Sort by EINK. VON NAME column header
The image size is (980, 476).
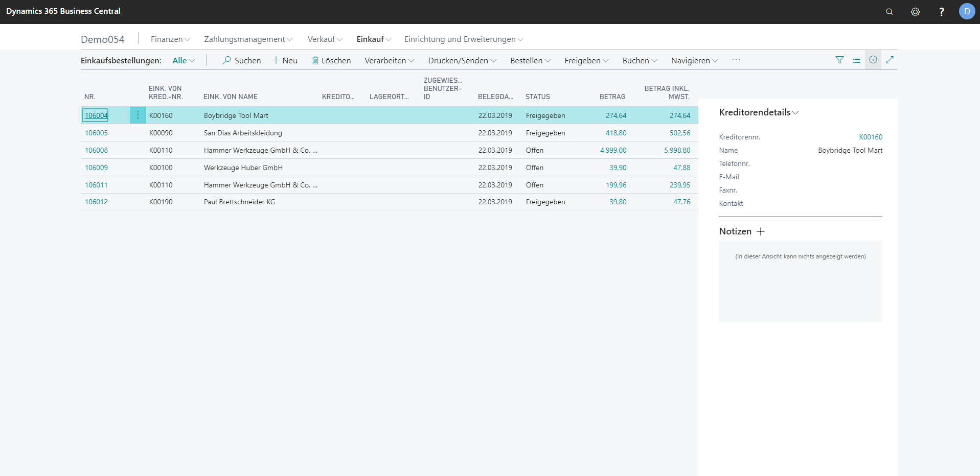coord(231,97)
